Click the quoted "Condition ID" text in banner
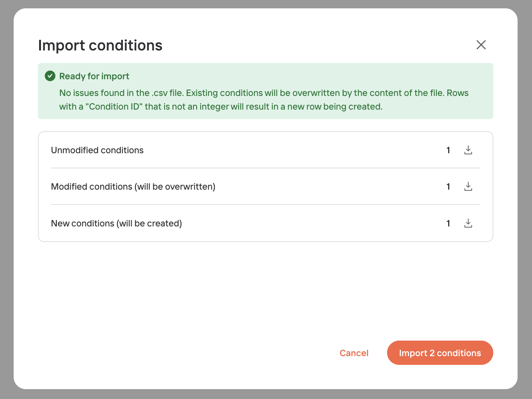 coord(114,107)
